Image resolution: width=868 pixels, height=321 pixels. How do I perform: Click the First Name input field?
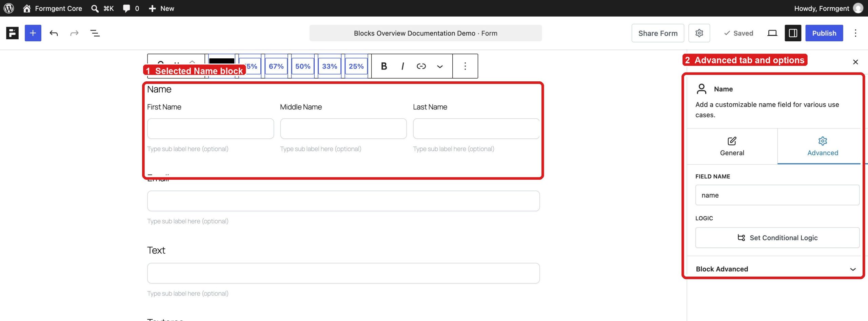(x=210, y=128)
